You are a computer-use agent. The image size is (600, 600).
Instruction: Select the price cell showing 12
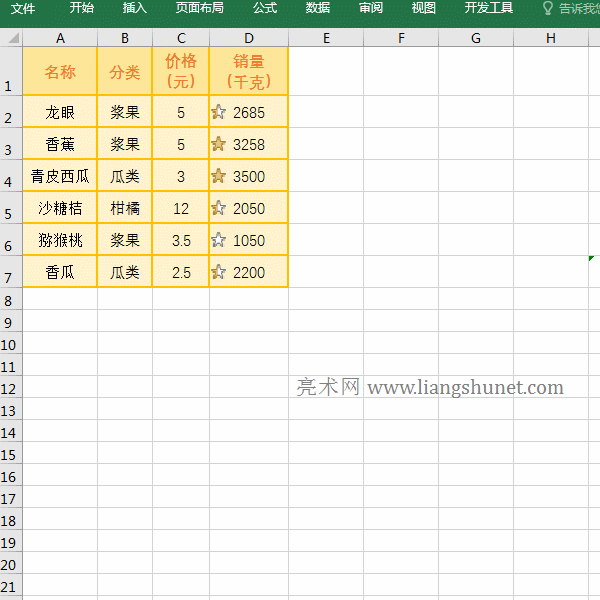point(180,209)
